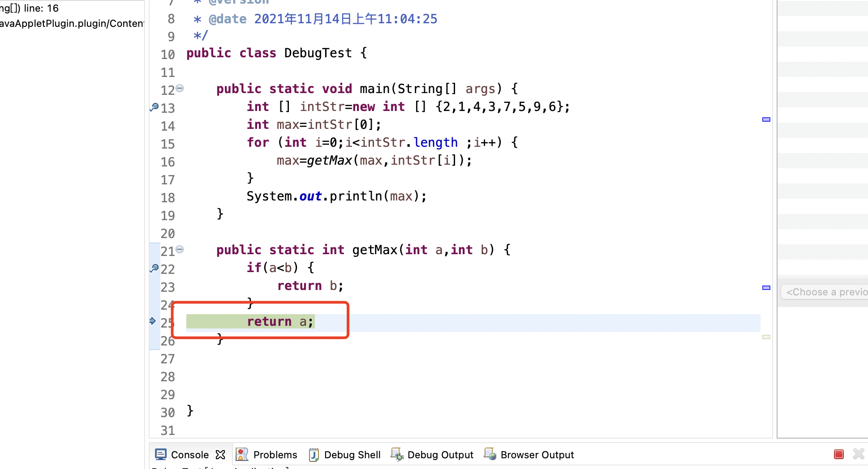Click the Browser Output tab icon
The height and width of the screenshot is (469, 868).
[490, 455]
